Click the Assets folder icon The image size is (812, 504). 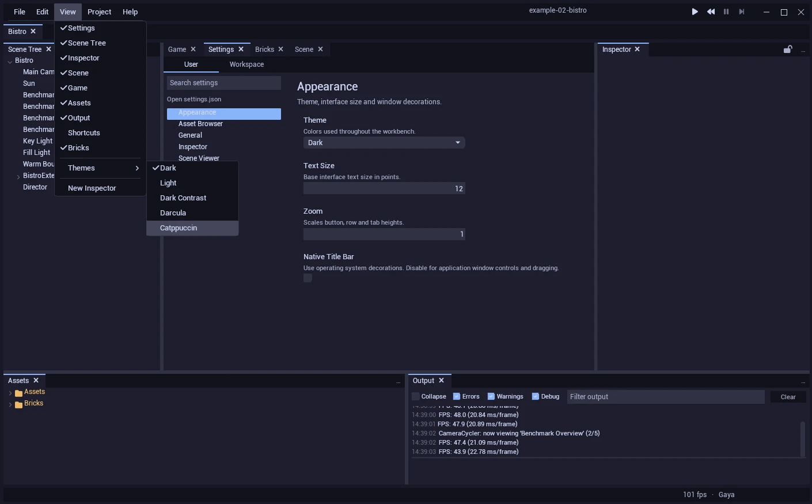(18, 393)
